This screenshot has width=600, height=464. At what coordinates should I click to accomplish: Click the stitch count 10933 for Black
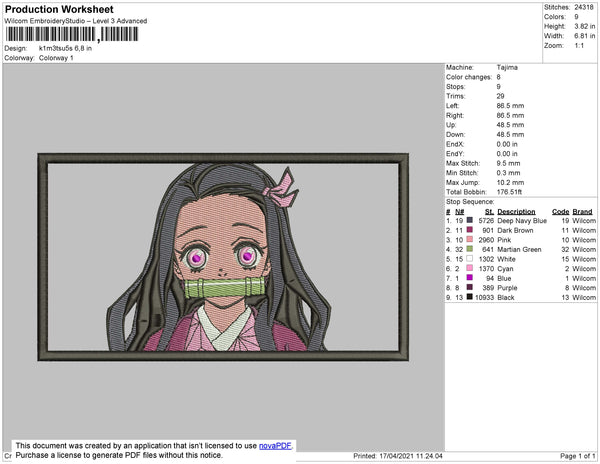pos(484,297)
